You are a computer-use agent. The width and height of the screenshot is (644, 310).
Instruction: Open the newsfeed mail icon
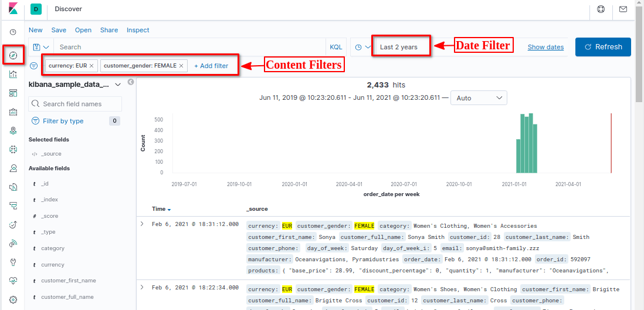(623, 9)
